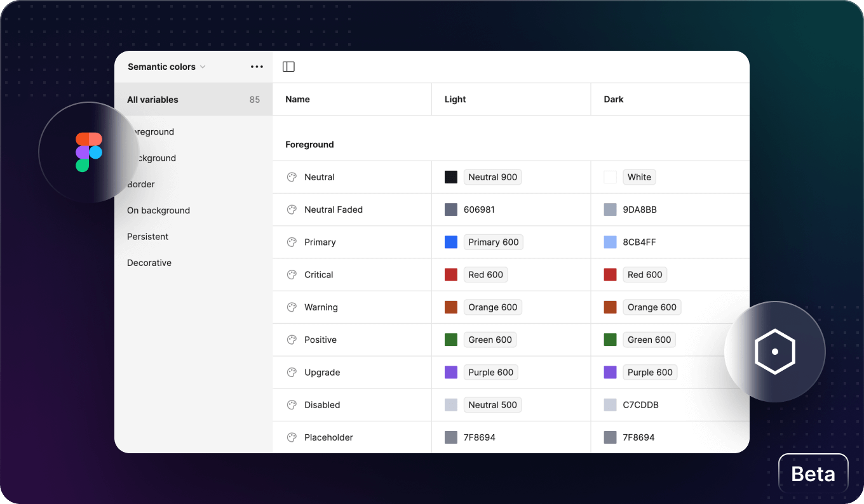Click the White alias in Dark column
Viewport: 864px width, 504px height.
(x=638, y=177)
